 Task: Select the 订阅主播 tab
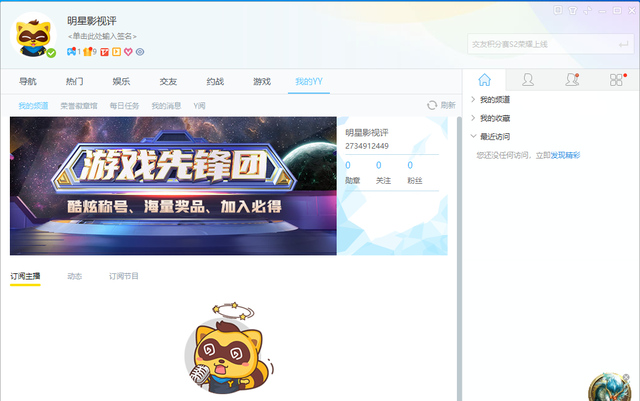pyautogui.click(x=25, y=276)
